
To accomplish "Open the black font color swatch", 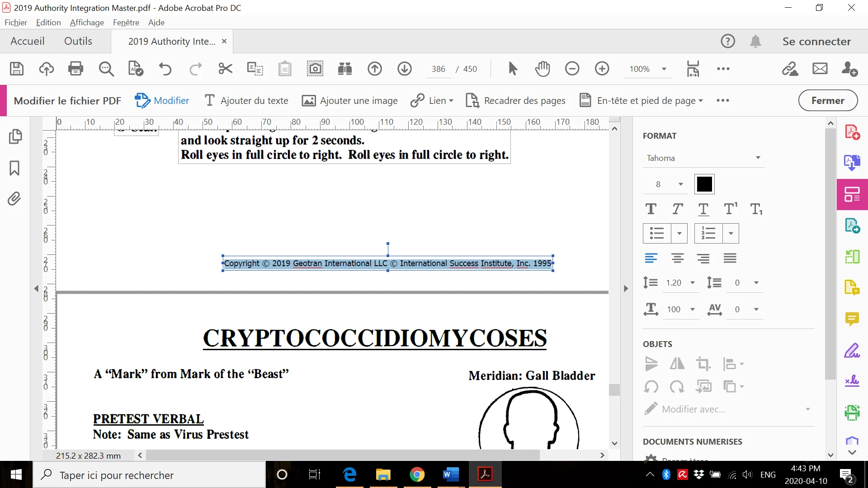I will tap(704, 184).
